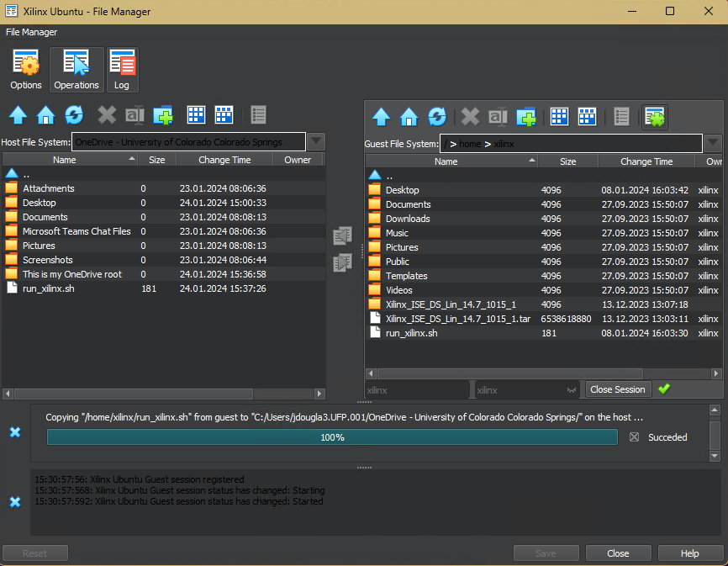728x566 pixels.
Task: Sort host list by Change Time column
Action: pos(224,160)
